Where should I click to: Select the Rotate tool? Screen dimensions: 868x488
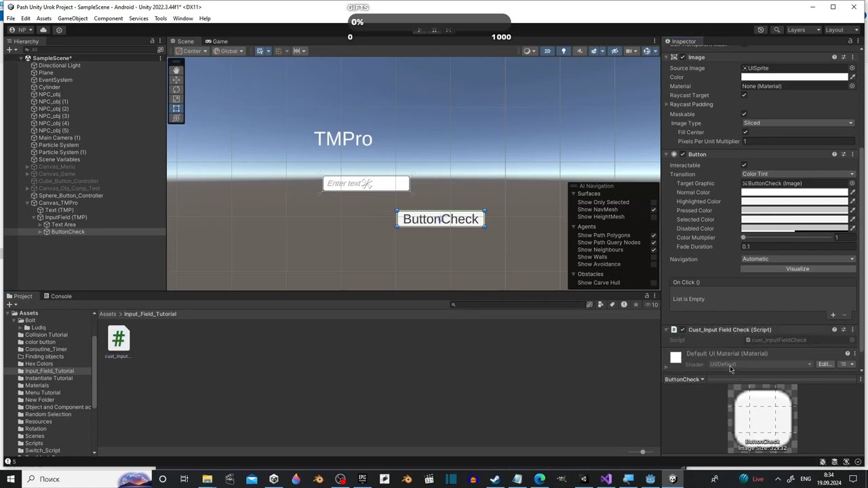[x=176, y=89]
